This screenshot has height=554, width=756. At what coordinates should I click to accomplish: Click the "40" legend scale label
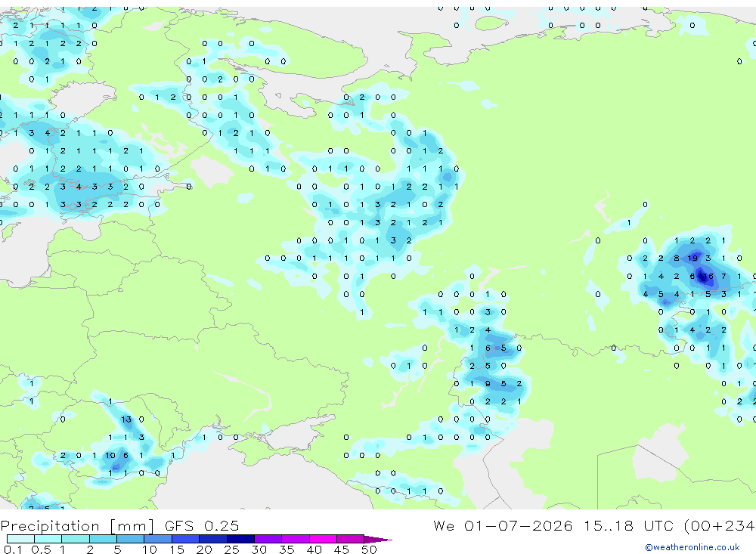314,549
